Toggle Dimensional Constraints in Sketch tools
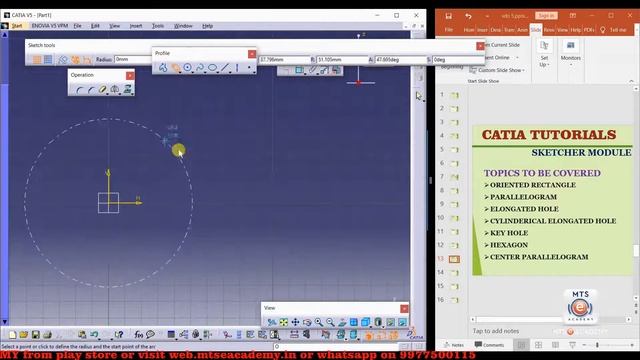This screenshot has height=360, width=640. coord(87,60)
